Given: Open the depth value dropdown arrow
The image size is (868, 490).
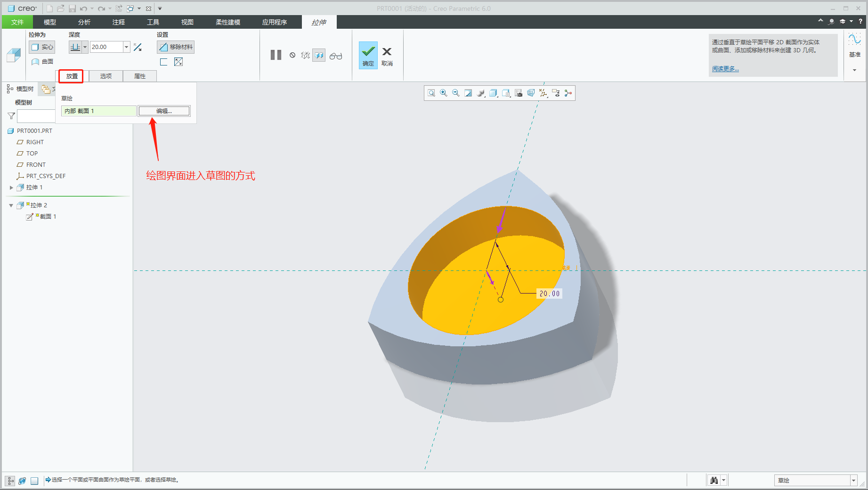Looking at the screenshot, I should pyautogui.click(x=126, y=47).
